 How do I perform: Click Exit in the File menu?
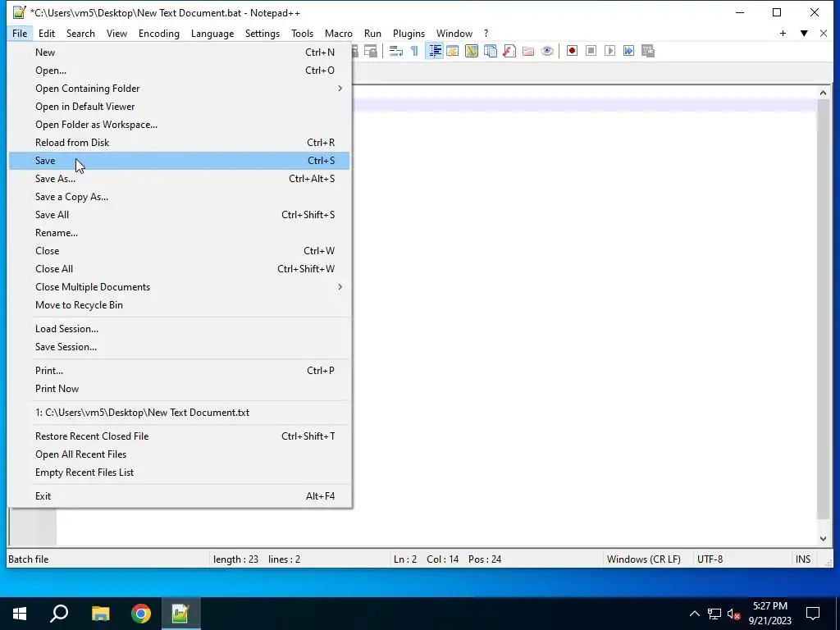pyautogui.click(x=179, y=496)
